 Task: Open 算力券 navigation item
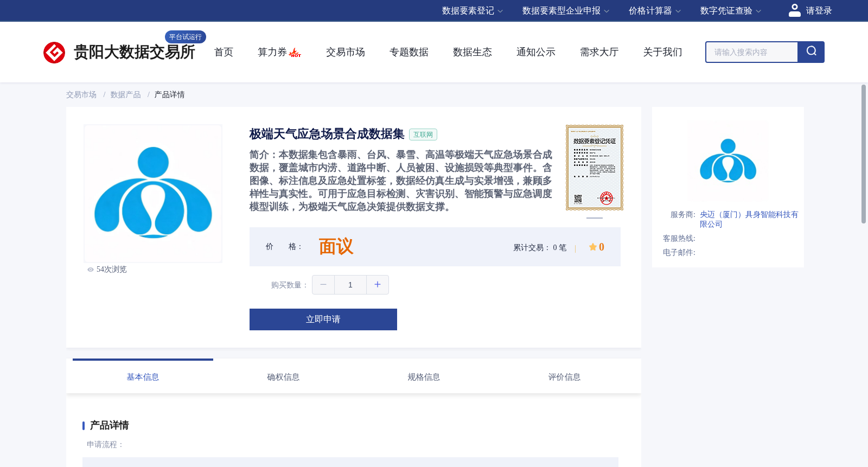[272, 52]
